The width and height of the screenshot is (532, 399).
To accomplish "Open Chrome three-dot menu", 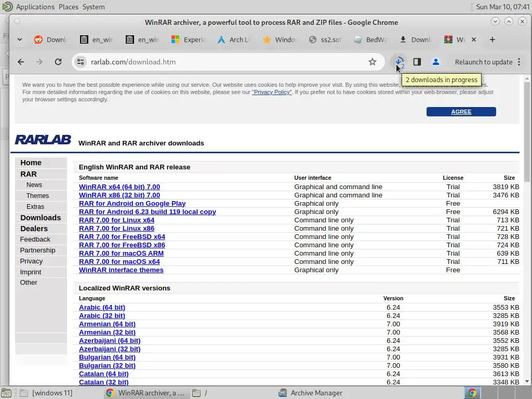I will [519, 62].
